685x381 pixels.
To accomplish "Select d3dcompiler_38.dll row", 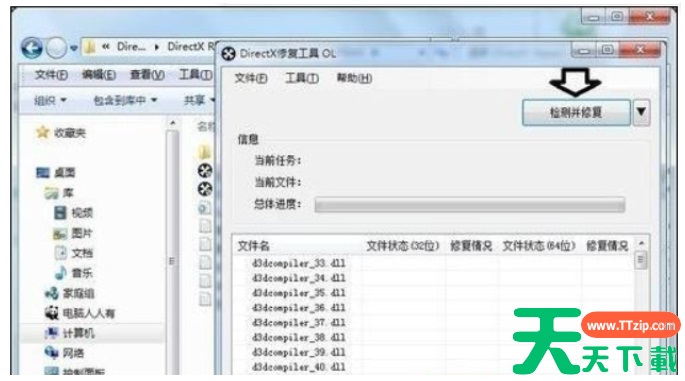I will tap(299, 337).
